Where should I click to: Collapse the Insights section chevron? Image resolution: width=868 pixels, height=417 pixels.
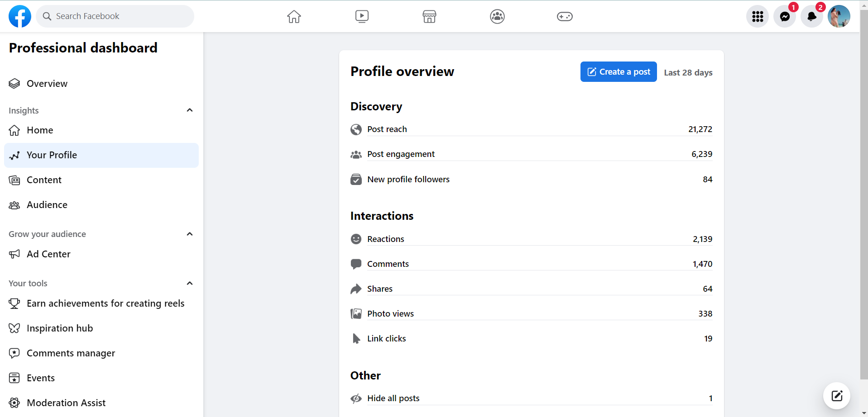tap(190, 110)
